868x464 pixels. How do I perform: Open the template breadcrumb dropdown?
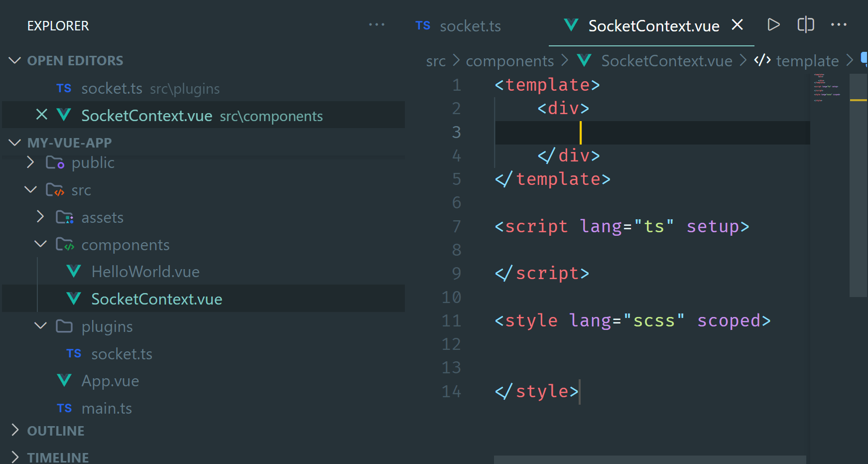coord(807,60)
